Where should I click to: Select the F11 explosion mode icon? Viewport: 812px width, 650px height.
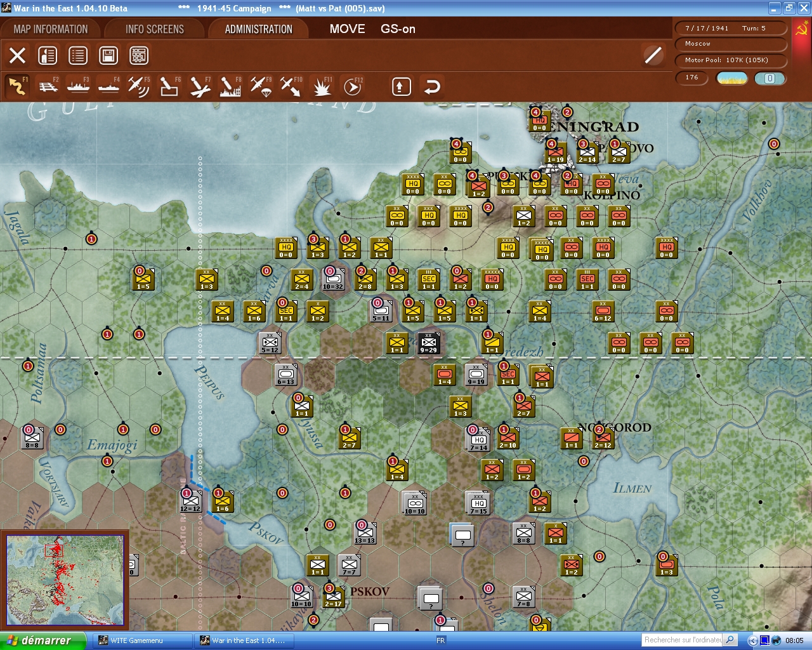coord(322,86)
